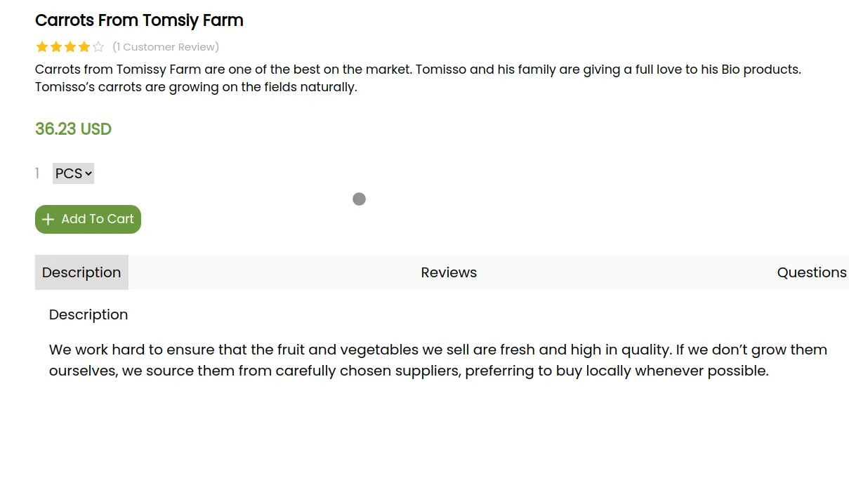Image resolution: width=849 pixels, height=504 pixels.
Task: Click the 36.23 USD price
Action: pos(73,129)
